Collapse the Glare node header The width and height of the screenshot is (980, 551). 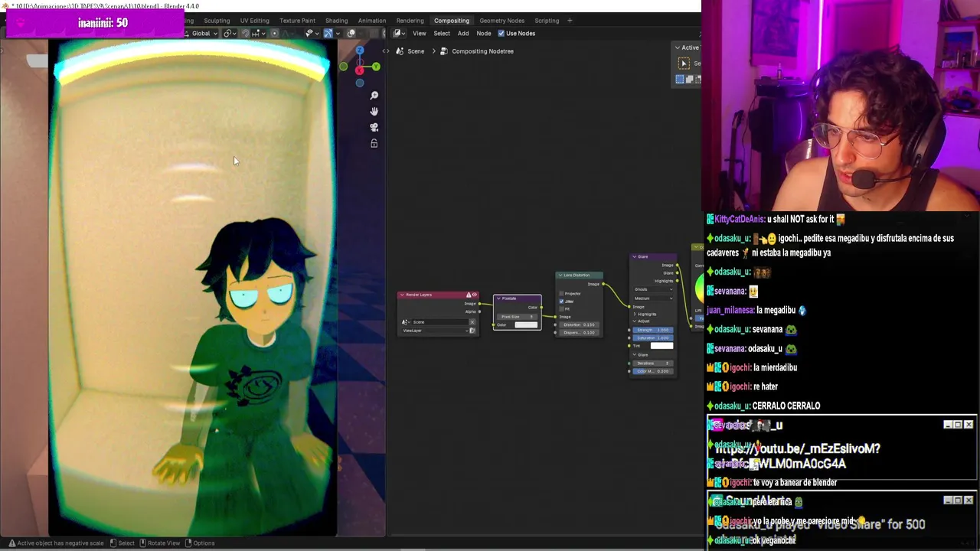(x=634, y=256)
